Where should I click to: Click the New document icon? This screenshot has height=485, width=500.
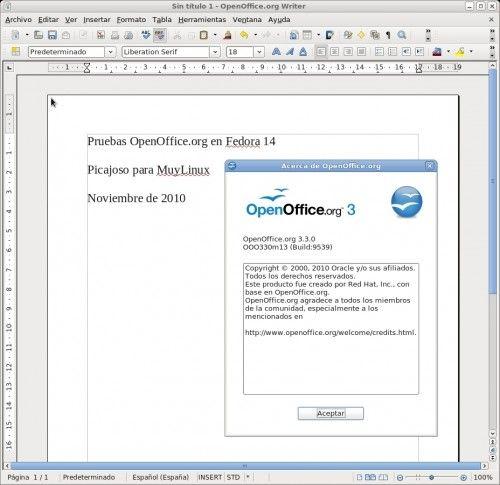(x=16, y=35)
